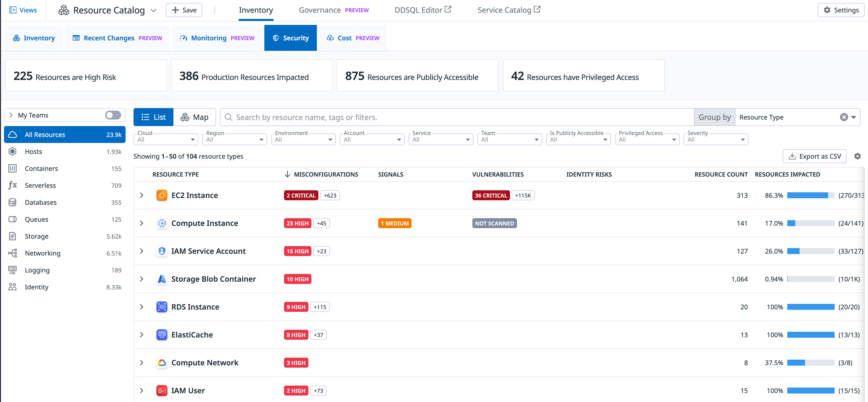Open the Serverless section via its fx icon
Screen dimensions: 868x402
click(x=12, y=185)
